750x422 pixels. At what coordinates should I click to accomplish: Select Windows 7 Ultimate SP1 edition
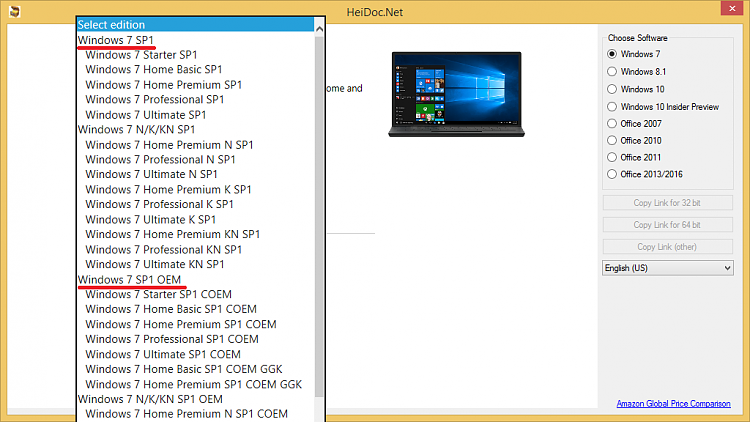point(145,115)
